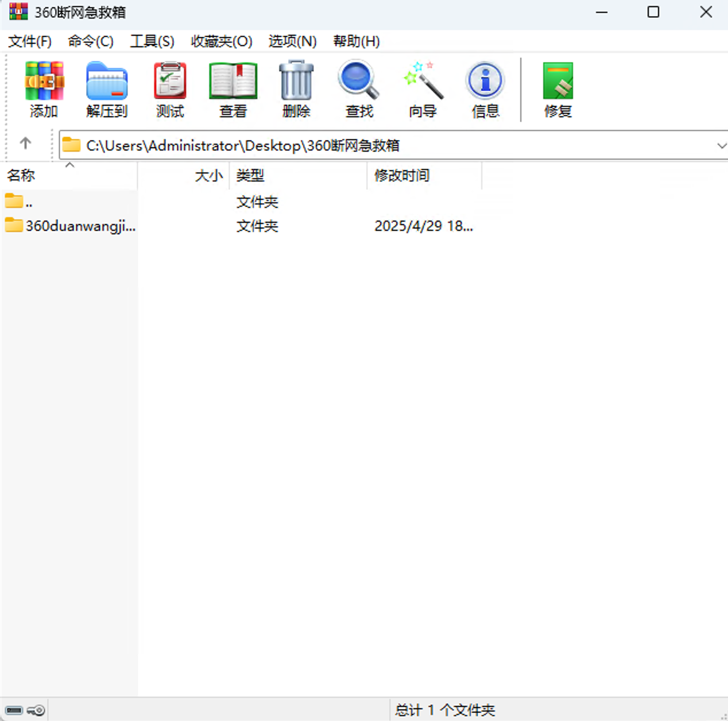Viewport: 728px width, 721px height.
Task: Minimize the WinRAR window
Action: click(602, 12)
